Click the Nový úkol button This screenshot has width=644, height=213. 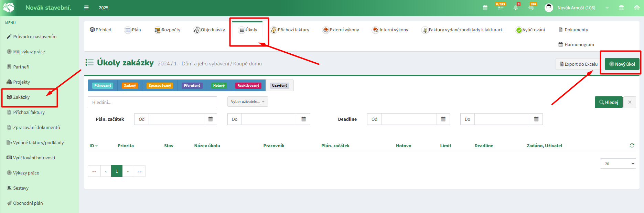[x=622, y=64]
